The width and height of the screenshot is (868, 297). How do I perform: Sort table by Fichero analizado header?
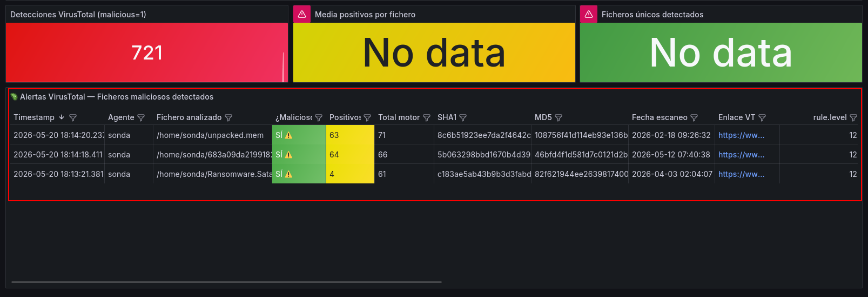tap(189, 117)
